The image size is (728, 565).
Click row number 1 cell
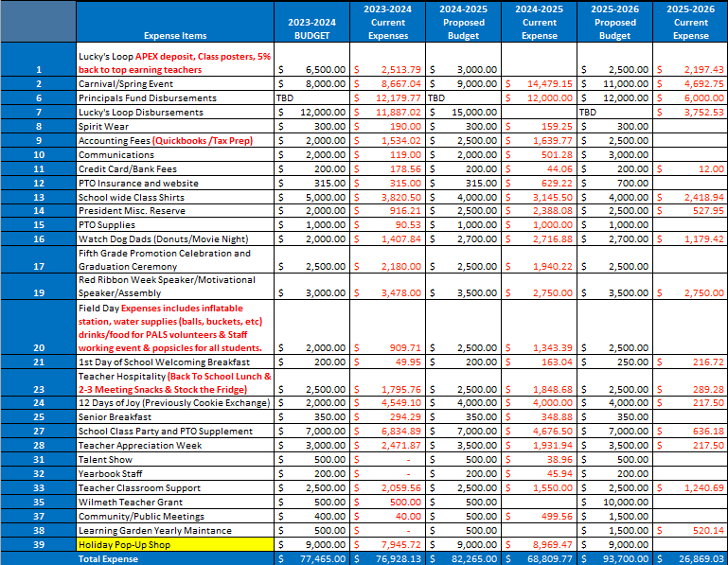coord(39,60)
